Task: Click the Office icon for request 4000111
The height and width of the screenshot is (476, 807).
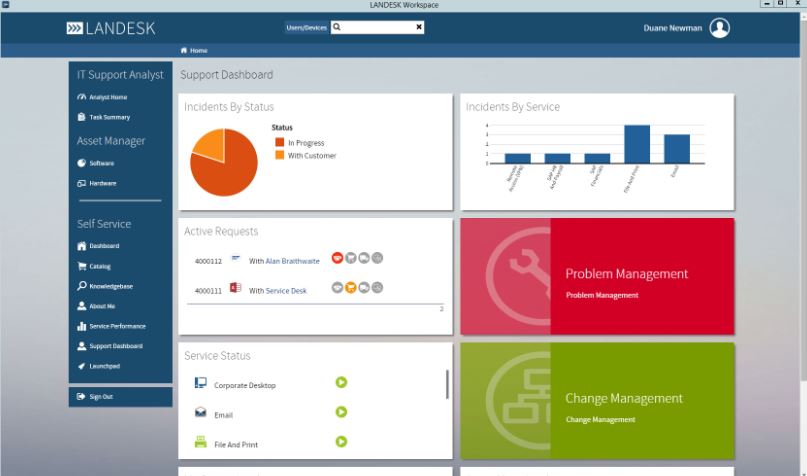Action: (235, 287)
